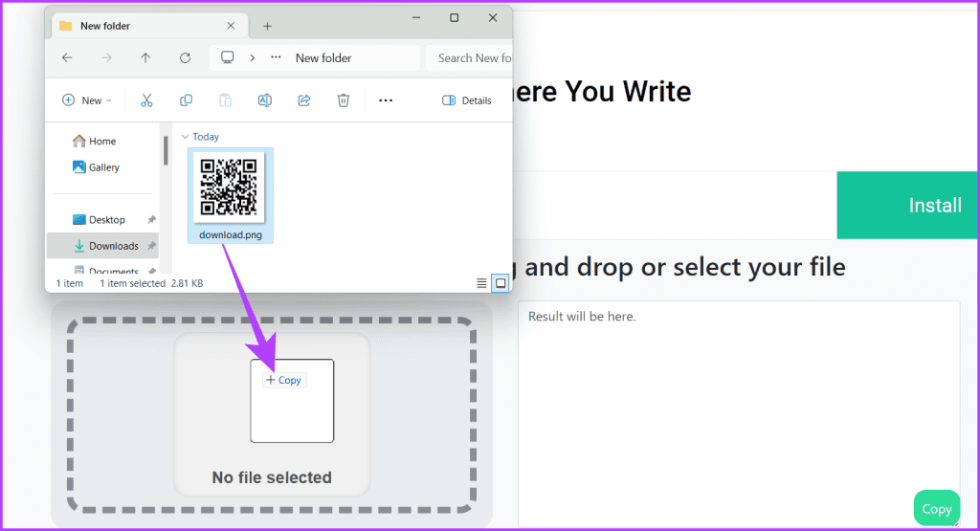Toggle the Details pane
The width and height of the screenshot is (980, 531).
pyautogui.click(x=467, y=100)
